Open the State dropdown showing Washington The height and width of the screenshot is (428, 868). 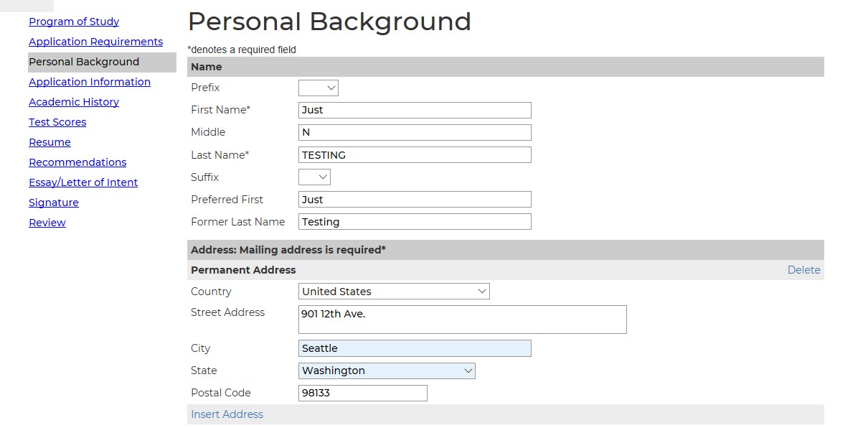coord(386,371)
